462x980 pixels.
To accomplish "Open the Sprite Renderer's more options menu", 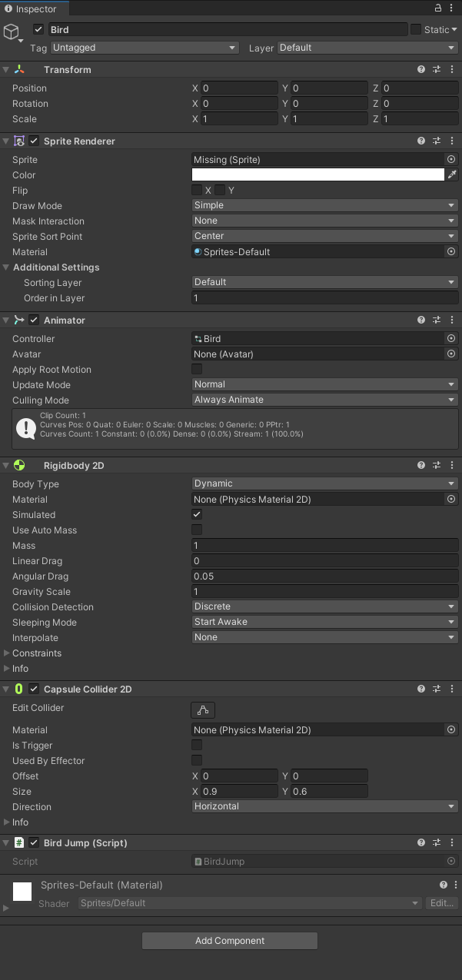I will coord(451,141).
